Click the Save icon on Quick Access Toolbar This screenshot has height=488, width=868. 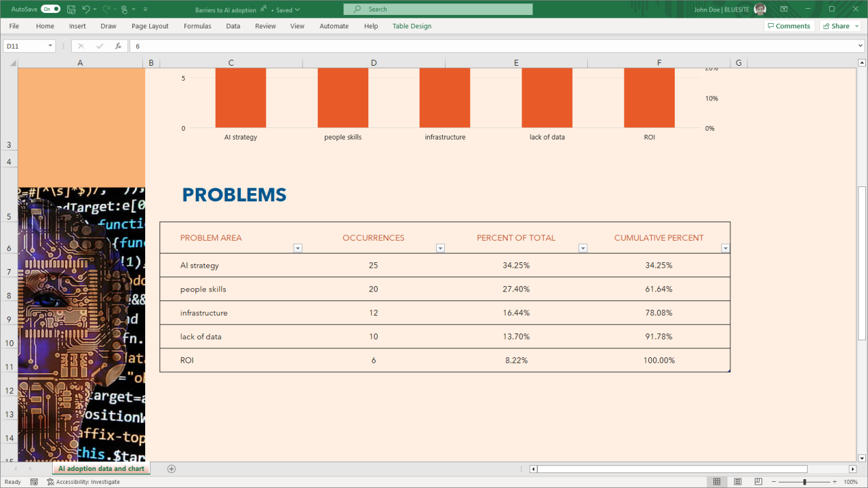click(71, 9)
